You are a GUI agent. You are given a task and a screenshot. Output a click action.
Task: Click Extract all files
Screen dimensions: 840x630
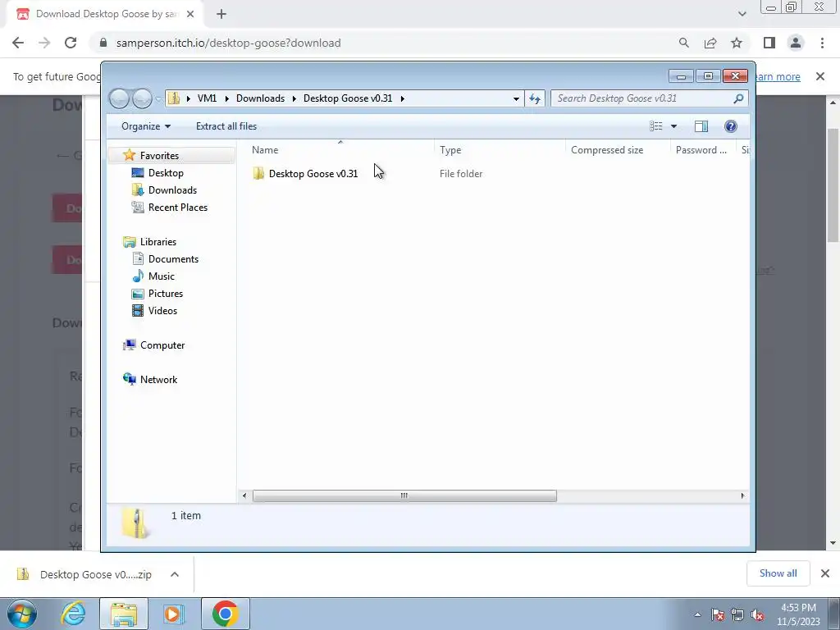pos(226,126)
